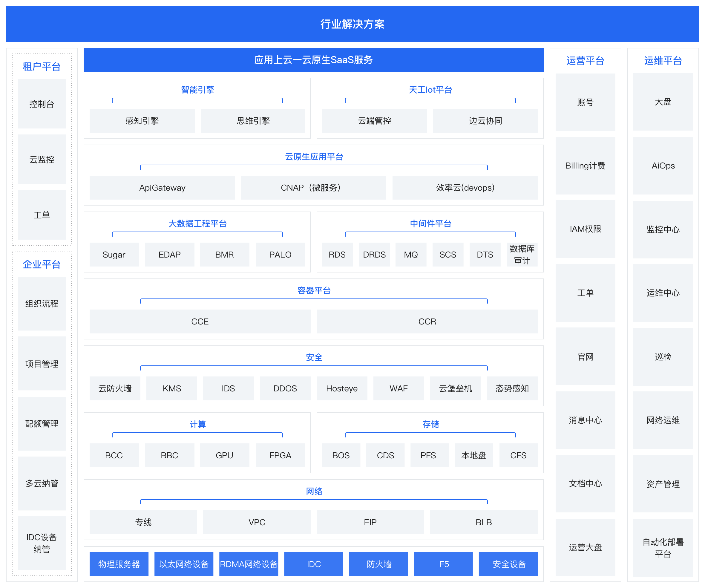Select the CCR container box
705x588 pixels.
coord(427,321)
